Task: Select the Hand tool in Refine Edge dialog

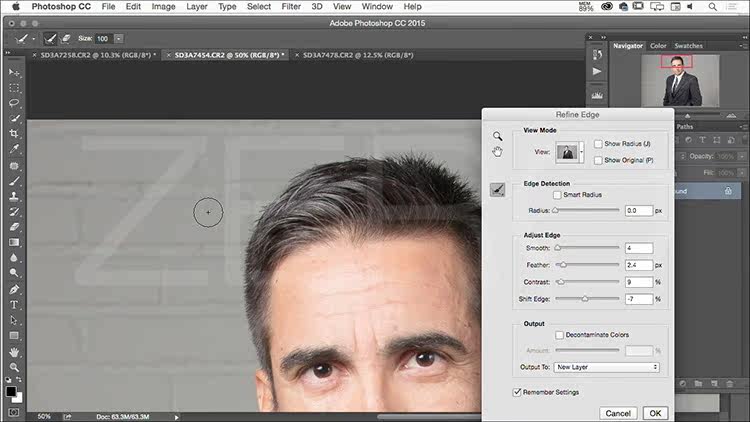Action: tap(497, 152)
